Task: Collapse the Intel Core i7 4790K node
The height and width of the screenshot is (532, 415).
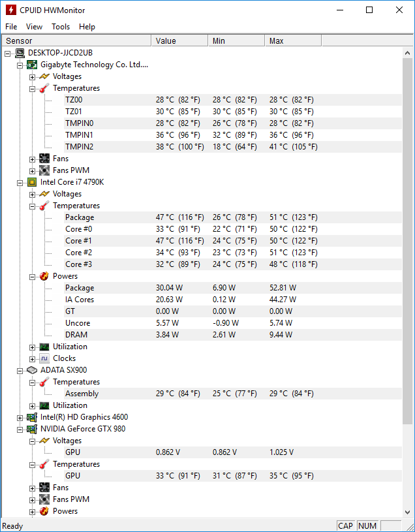Action: (x=20, y=183)
